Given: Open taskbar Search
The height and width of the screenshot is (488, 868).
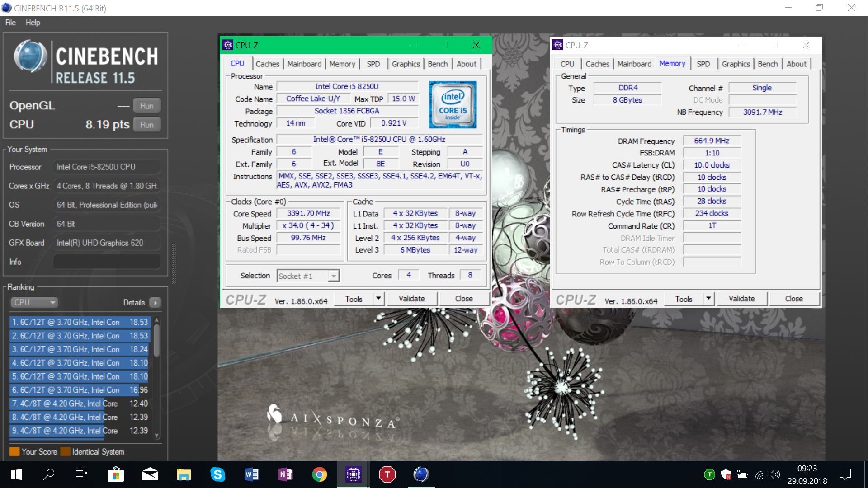Looking at the screenshot, I should click(x=49, y=474).
